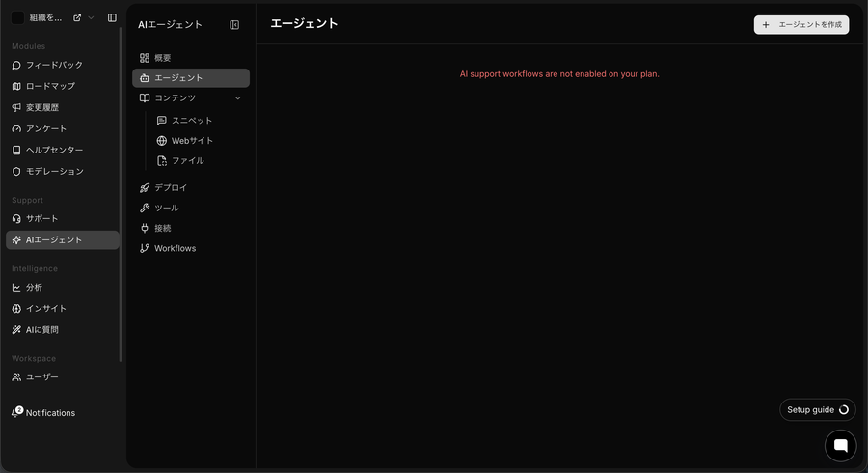Click the アンケート gauge icon

16,129
